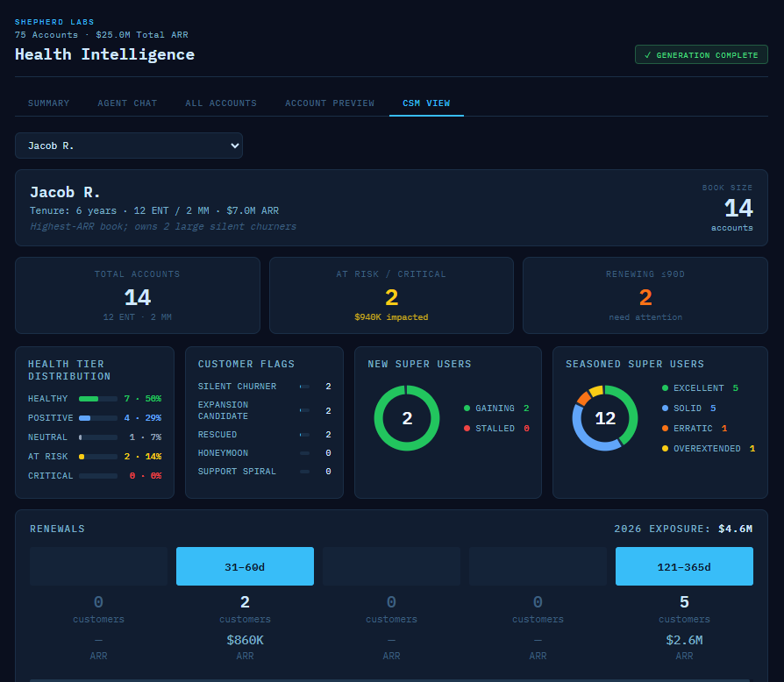This screenshot has height=682, width=784.
Task: Click the New Super Users donut chart
Action: pos(407,417)
